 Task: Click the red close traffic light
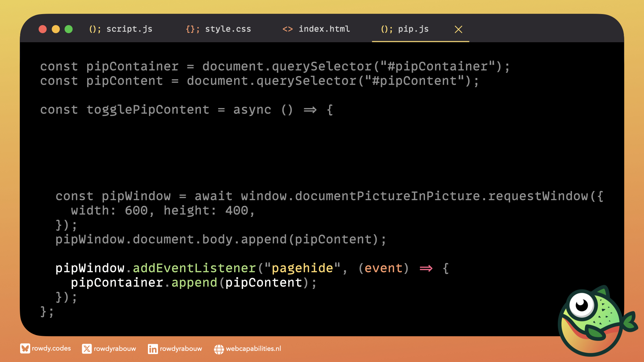[x=43, y=29]
